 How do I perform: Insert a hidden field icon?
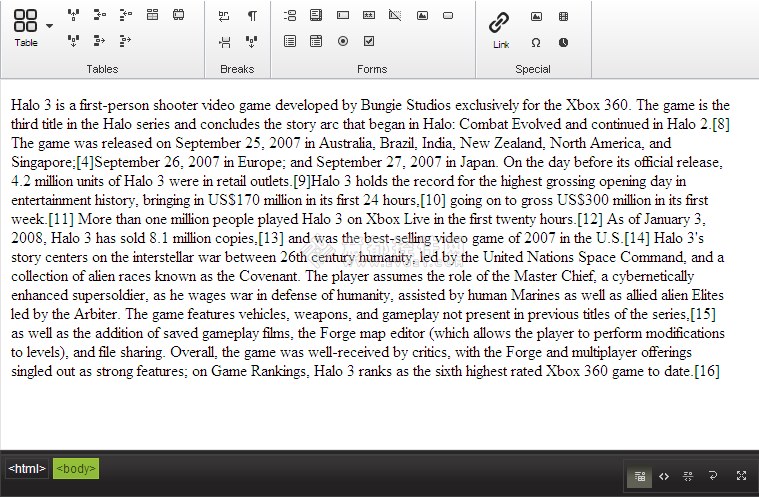(x=395, y=15)
